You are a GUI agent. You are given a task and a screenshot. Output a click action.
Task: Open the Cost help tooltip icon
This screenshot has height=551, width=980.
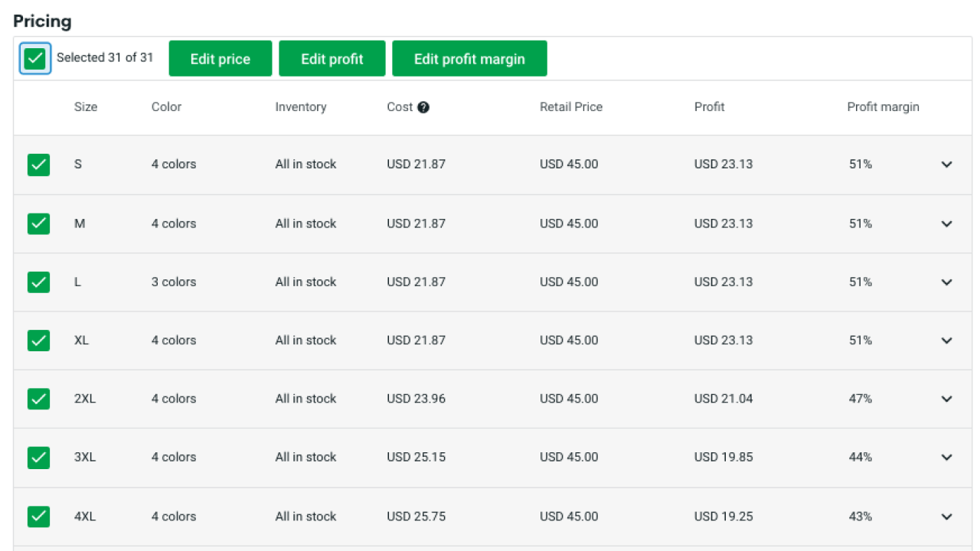pyautogui.click(x=424, y=107)
